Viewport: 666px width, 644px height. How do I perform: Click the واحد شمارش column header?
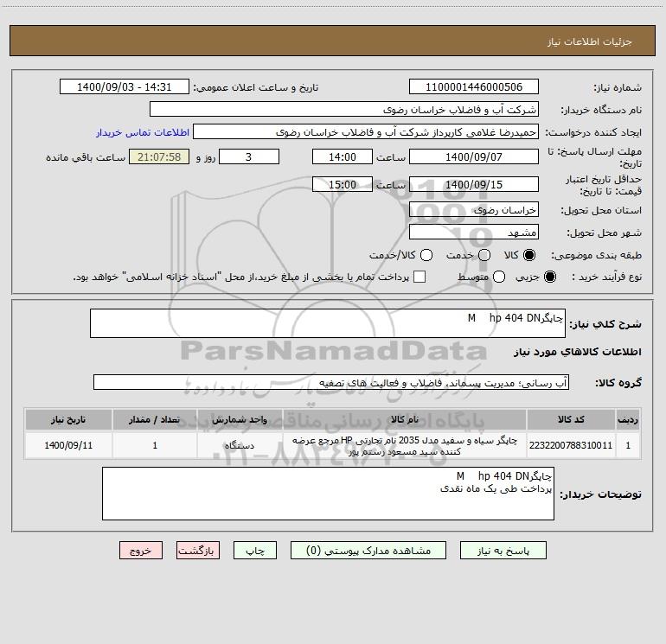click(240, 419)
